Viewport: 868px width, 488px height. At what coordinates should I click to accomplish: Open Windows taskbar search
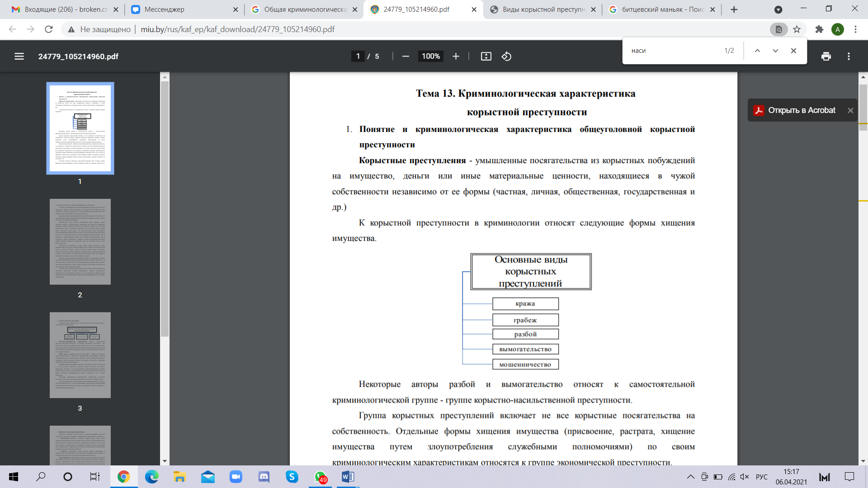tap(41, 477)
